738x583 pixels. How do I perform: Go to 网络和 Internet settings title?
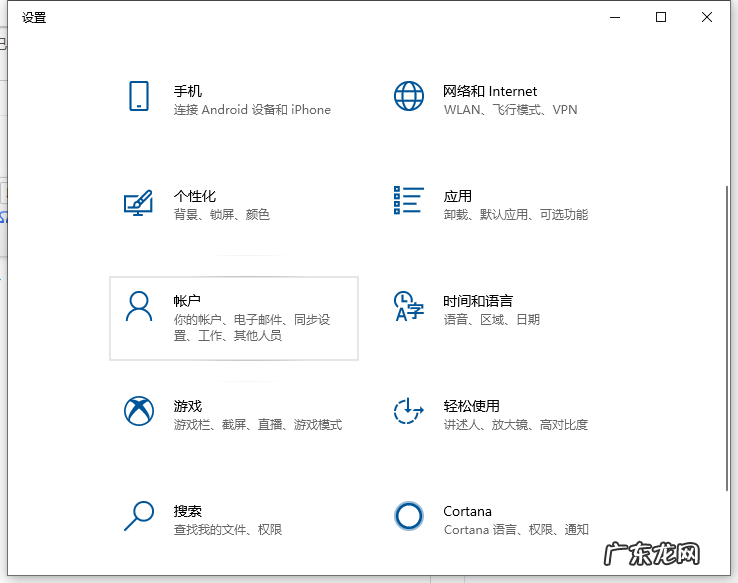click(490, 91)
